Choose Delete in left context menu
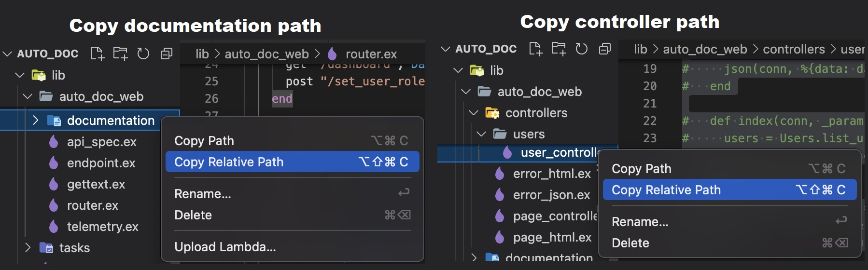Viewport: 868px width, 270px height. click(x=292, y=215)
